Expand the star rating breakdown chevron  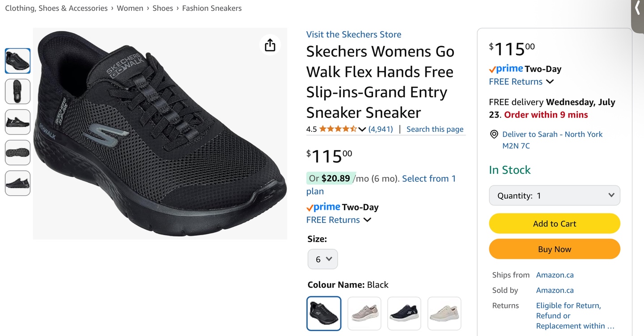coord(362,130)
